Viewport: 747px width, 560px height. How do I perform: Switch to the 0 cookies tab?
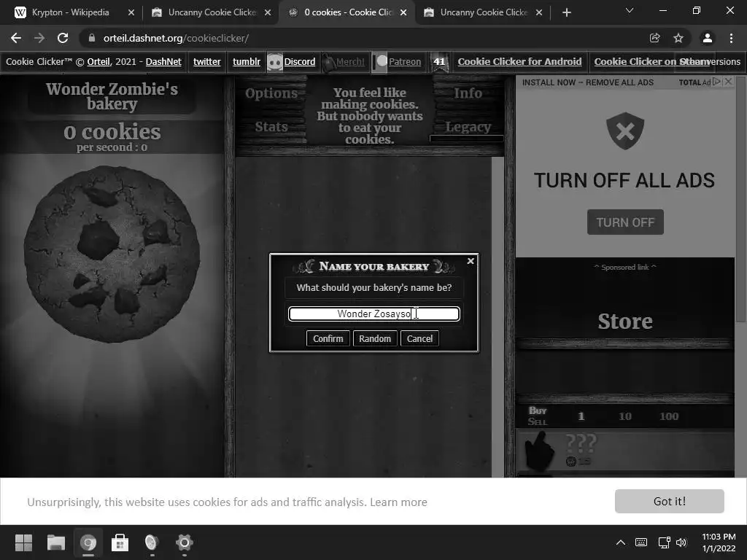tap(347, 12)
